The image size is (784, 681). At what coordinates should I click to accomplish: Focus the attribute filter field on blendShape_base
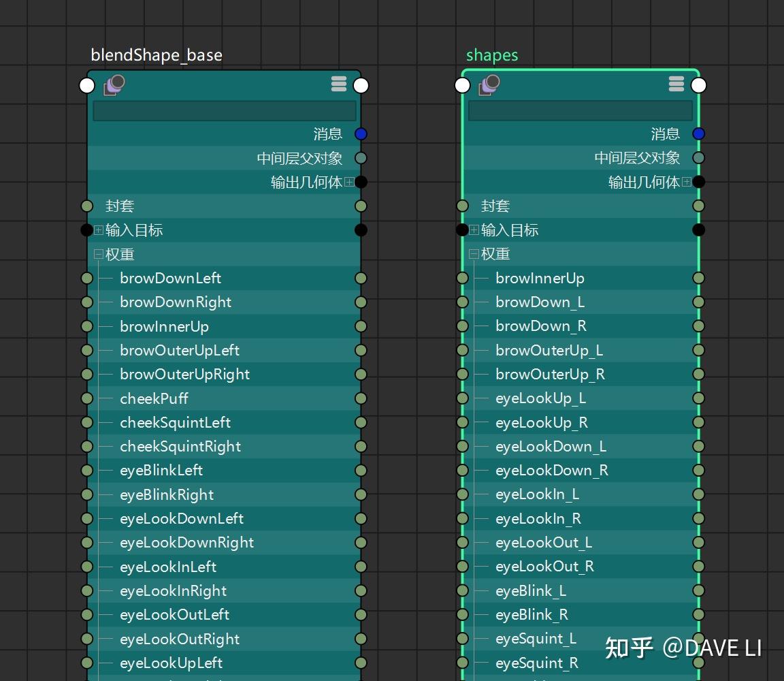point(225,110)
